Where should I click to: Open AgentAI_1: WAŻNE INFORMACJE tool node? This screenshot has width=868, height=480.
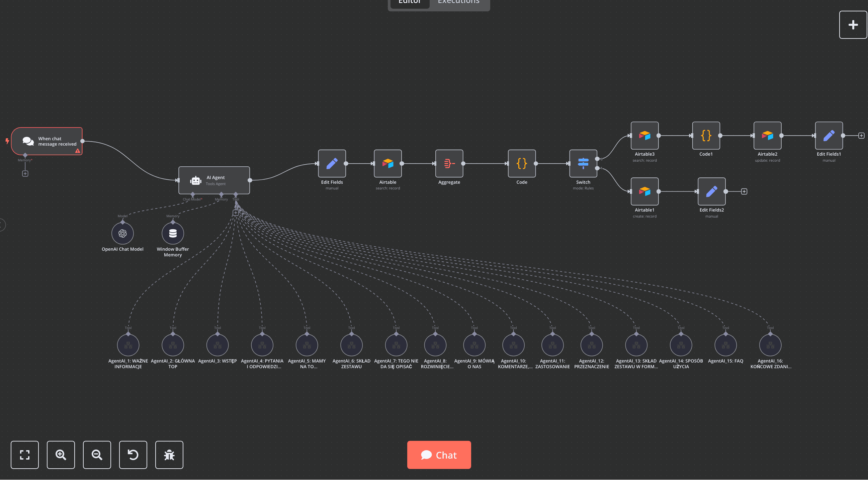pyautogui.click(x=128, y=345)
